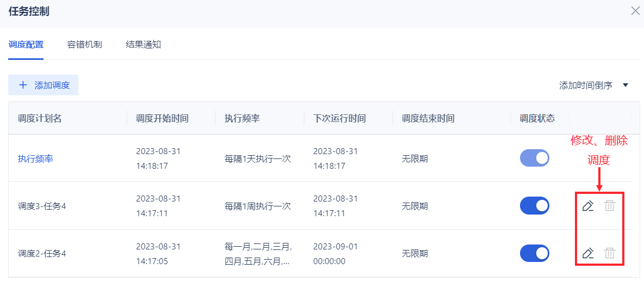Toggle the 执行频率 schedule status switch

[x=534, y=158]
